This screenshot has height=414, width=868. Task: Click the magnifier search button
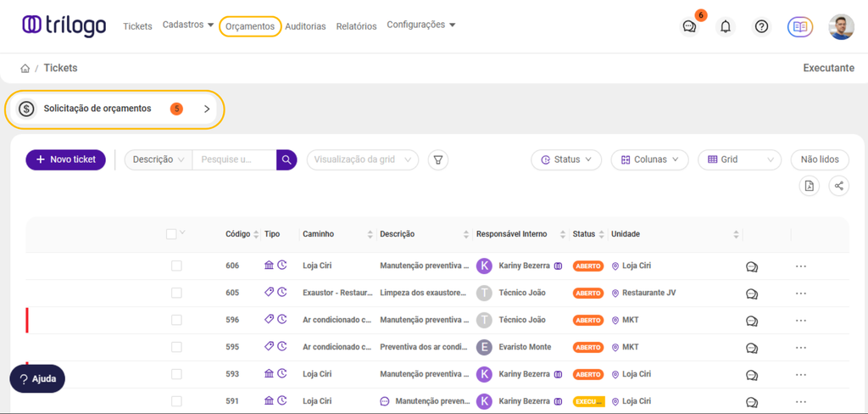point(287,159)
